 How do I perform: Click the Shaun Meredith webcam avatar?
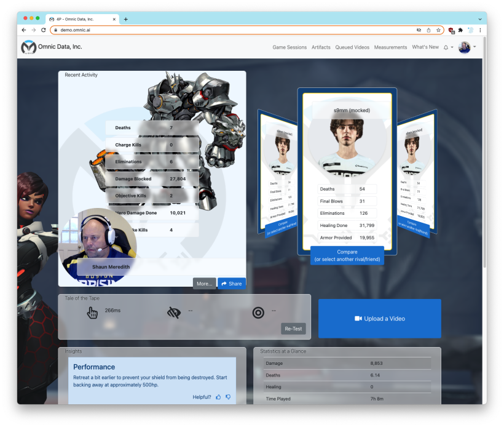tap(97, 246)
